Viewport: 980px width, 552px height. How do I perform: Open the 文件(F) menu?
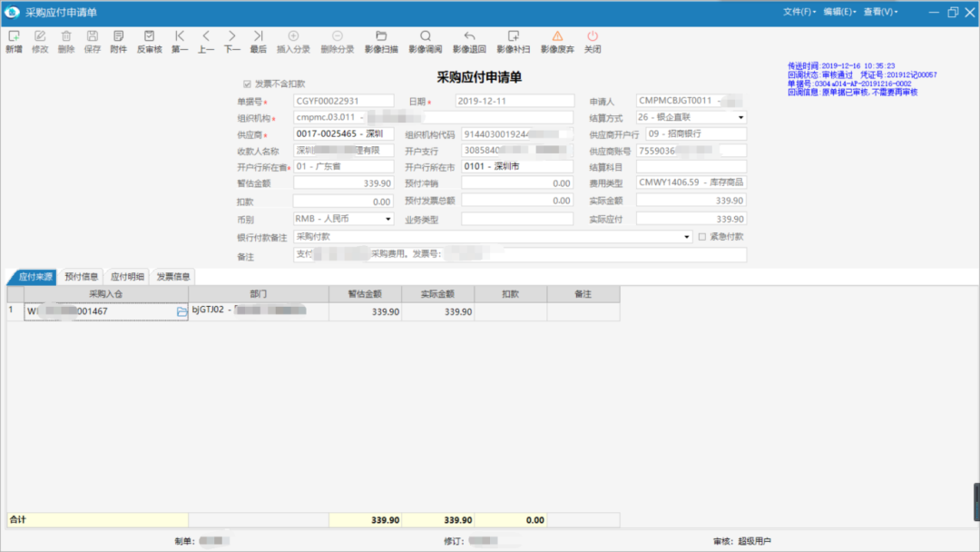coord(799,12)
